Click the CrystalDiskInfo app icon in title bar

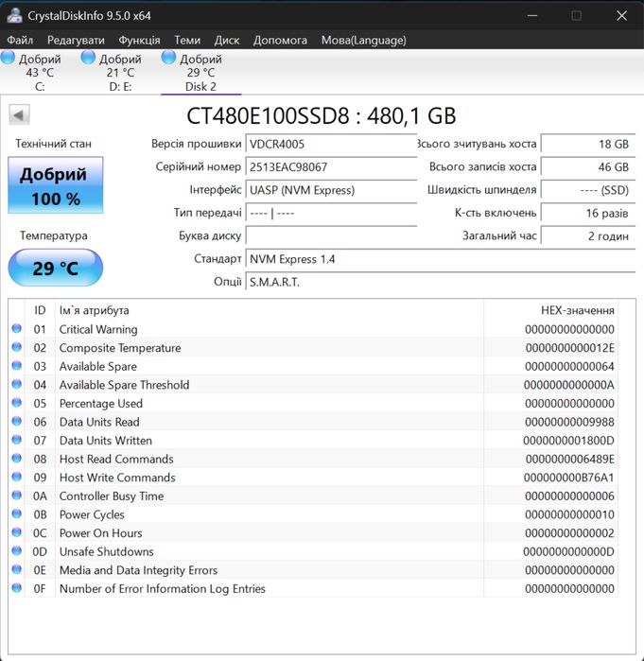point(15,15)
